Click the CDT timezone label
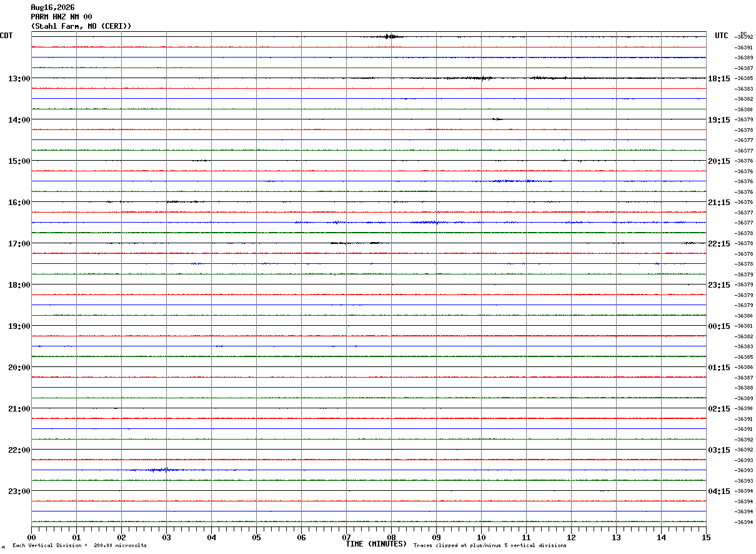The width and height of the screenshot is (756, 554). pyautogui.click(x=6, y=36)
